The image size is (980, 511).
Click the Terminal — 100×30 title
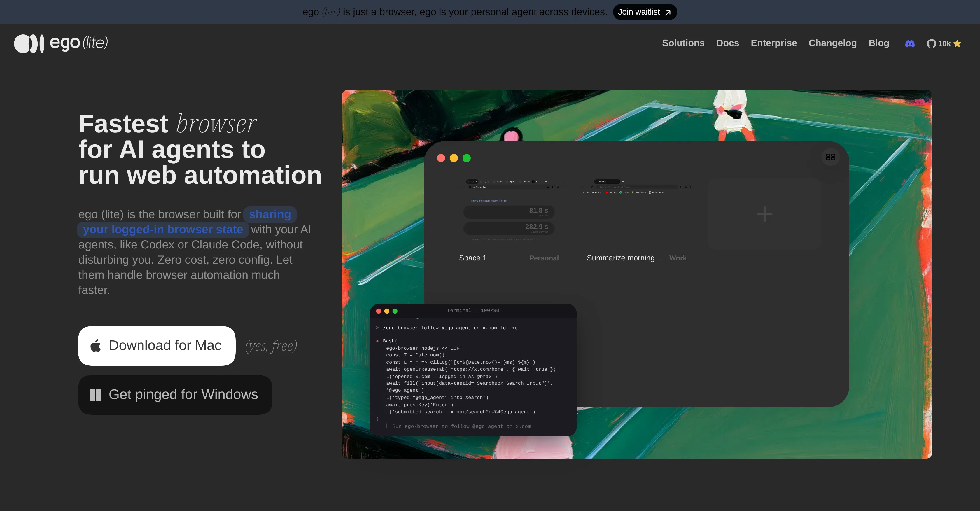pyautogui.click(x=473, y=311)
